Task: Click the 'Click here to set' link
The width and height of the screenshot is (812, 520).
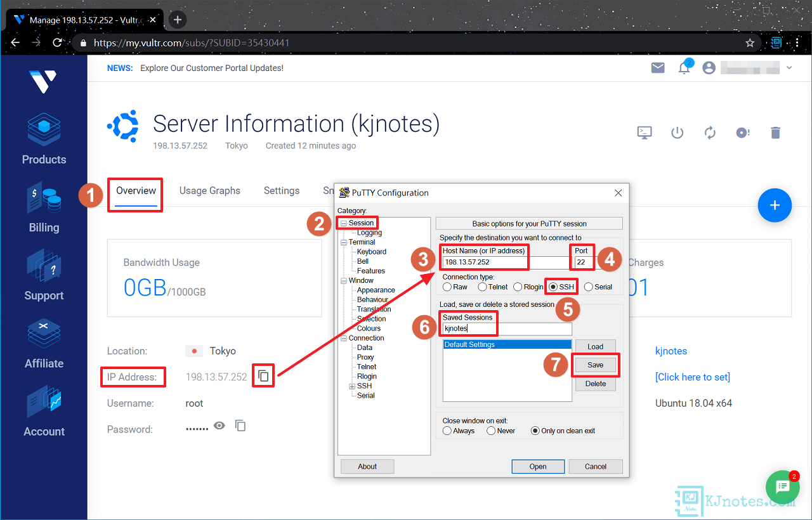Action: (x=693, y=377)
